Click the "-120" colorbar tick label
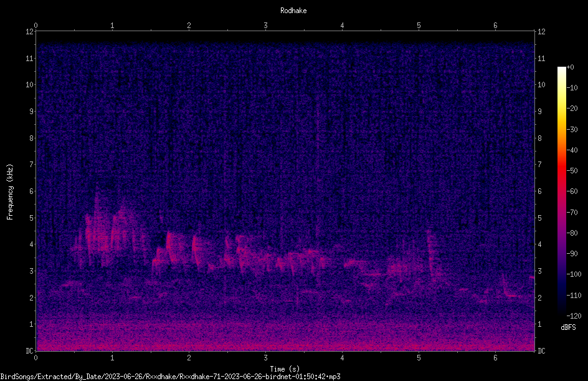 (574, 316)
